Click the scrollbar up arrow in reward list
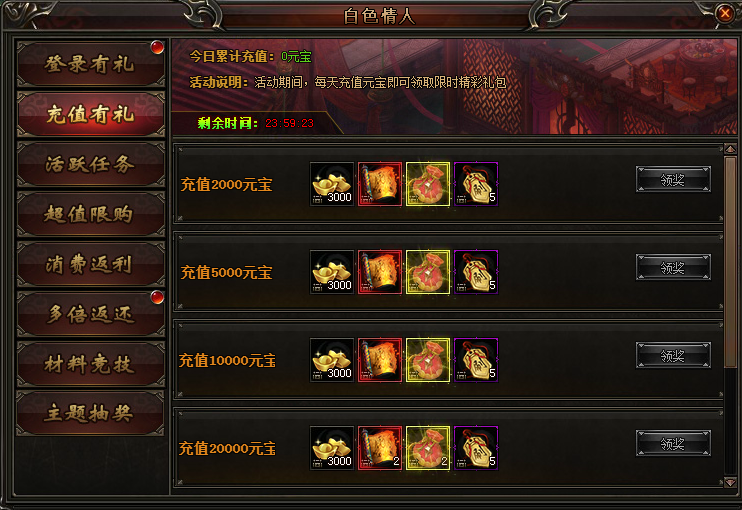 730,149
